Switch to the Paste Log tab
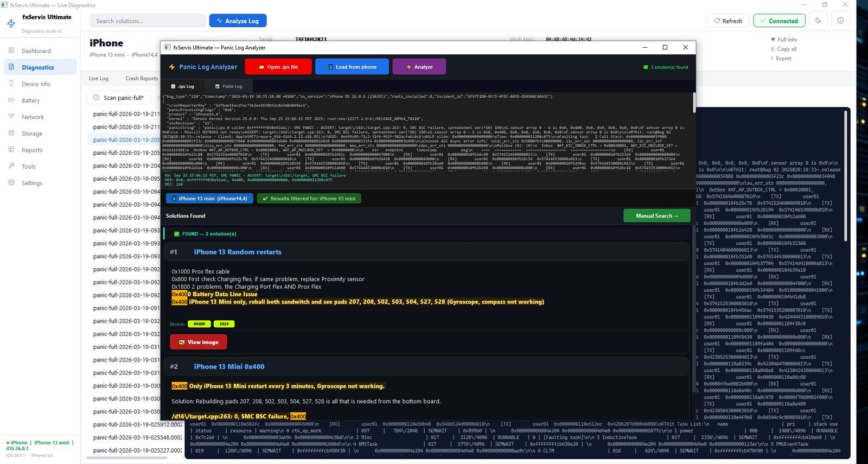 tap(228, 86)
